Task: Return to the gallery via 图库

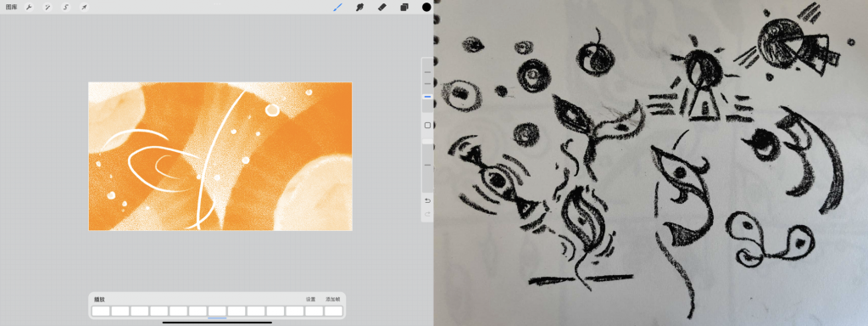Action: (x=11, y=7)
